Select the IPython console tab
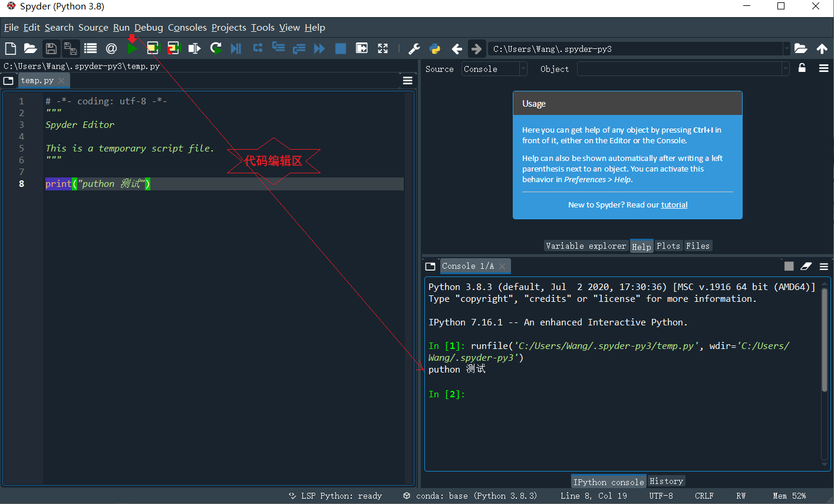This screenshot has width=834, height=504. (x=609, y=482)
